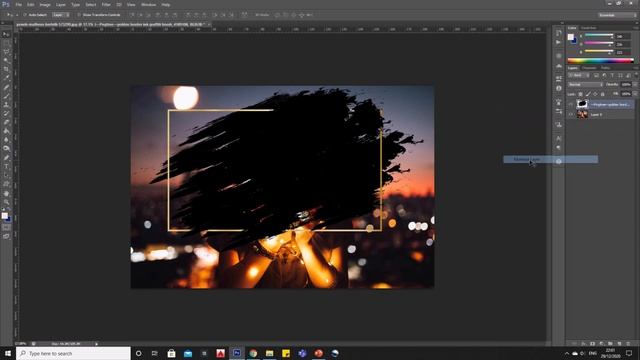Screen dimensions: 640x360
Task: Select the Clone Stamp tool
Action: coord(6,104)
